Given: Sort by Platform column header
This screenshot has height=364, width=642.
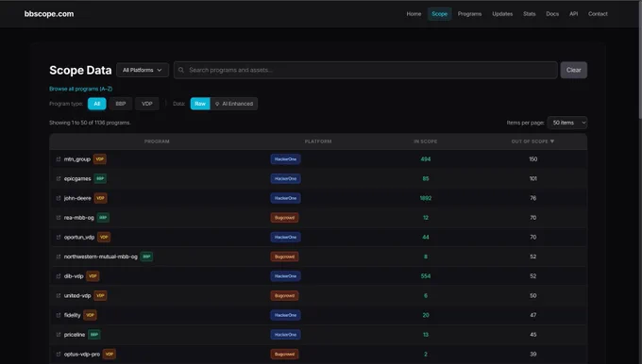Looking at the screenshot, I should pyautogui.click(x=318, y=141).
